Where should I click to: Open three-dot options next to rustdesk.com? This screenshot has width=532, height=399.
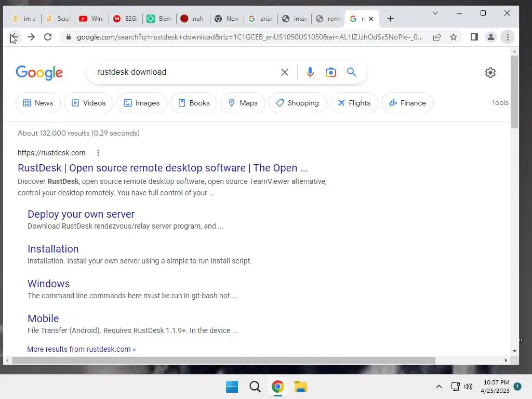98,153
